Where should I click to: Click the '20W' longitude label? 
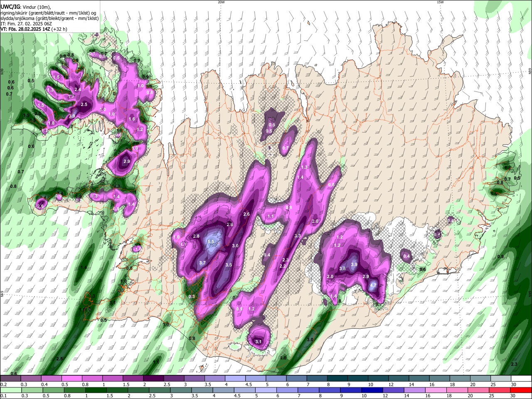[x=221, y=2]
